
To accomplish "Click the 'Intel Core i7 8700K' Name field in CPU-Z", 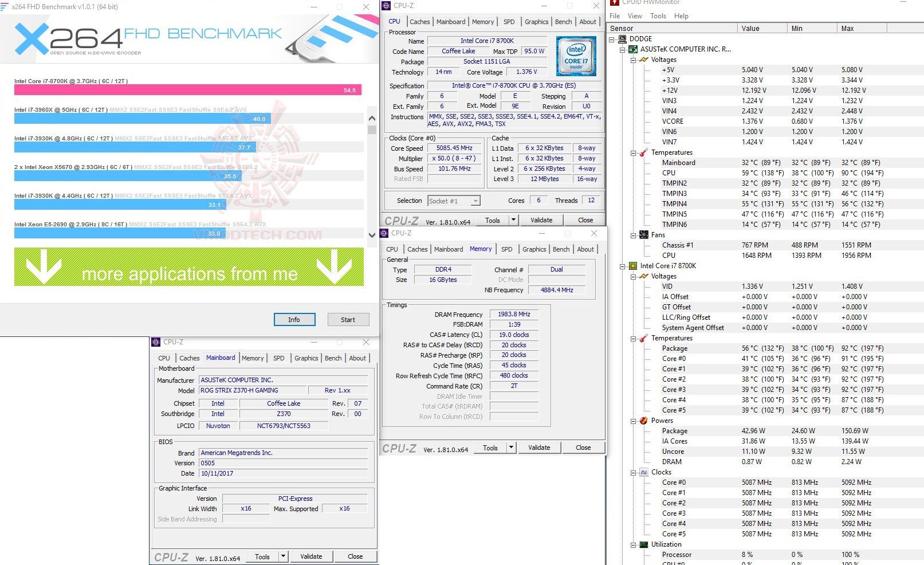I will coord(487,41).
